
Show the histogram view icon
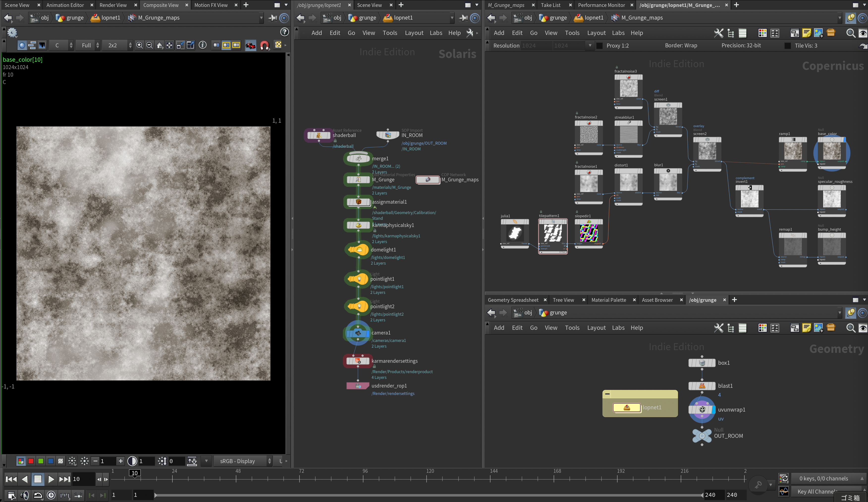(x=42, y=45)
